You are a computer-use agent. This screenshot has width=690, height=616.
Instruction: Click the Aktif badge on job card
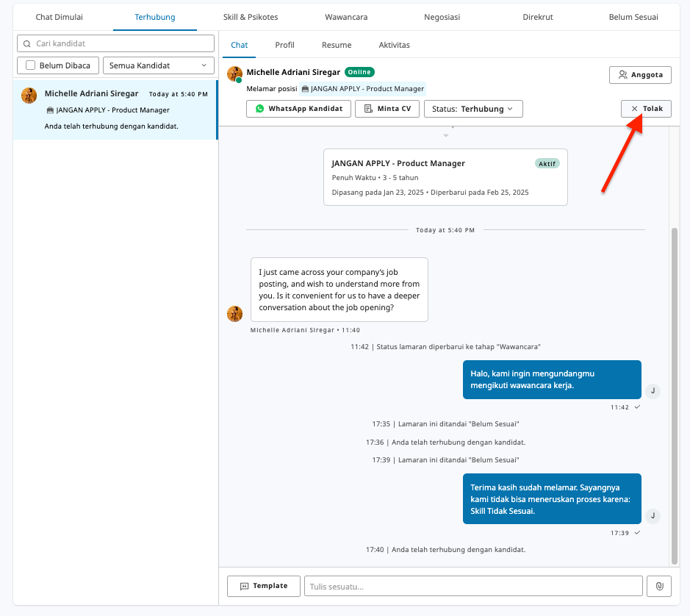547,164
